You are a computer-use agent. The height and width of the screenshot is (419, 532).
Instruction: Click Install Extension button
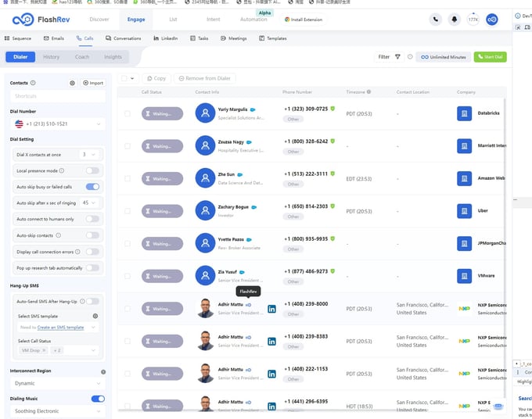click(x=304, y=20)
